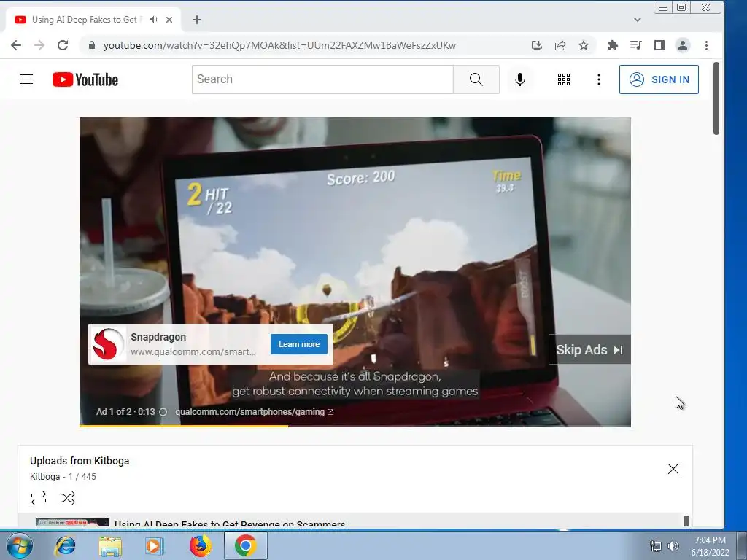Mute the tab via the speaker icon
The height and width of the screenshot is (560, 747).
click(x=153, y=20)
